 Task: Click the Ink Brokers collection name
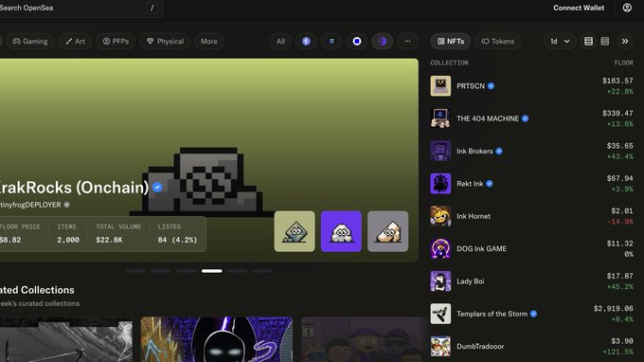click(x=474, y=151)
